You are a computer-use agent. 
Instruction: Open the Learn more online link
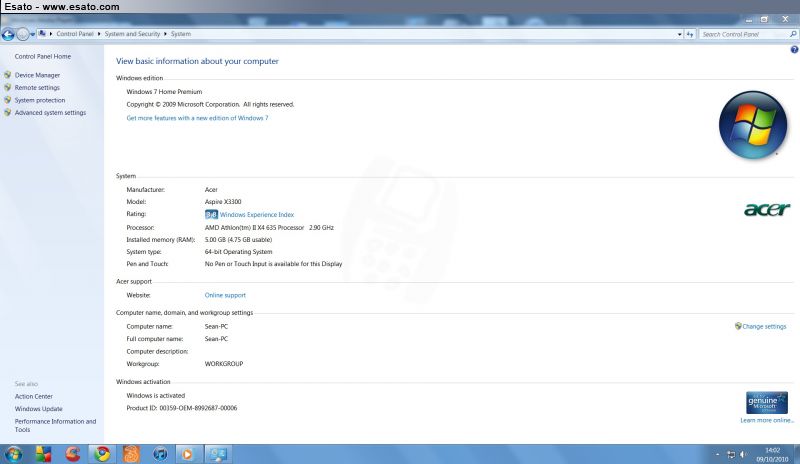tap(767, 421)
